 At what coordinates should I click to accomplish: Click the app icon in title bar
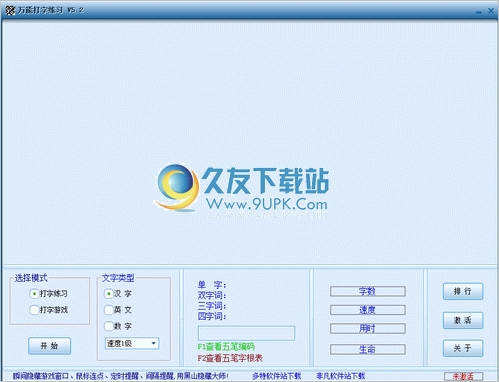tap(10, 10)
